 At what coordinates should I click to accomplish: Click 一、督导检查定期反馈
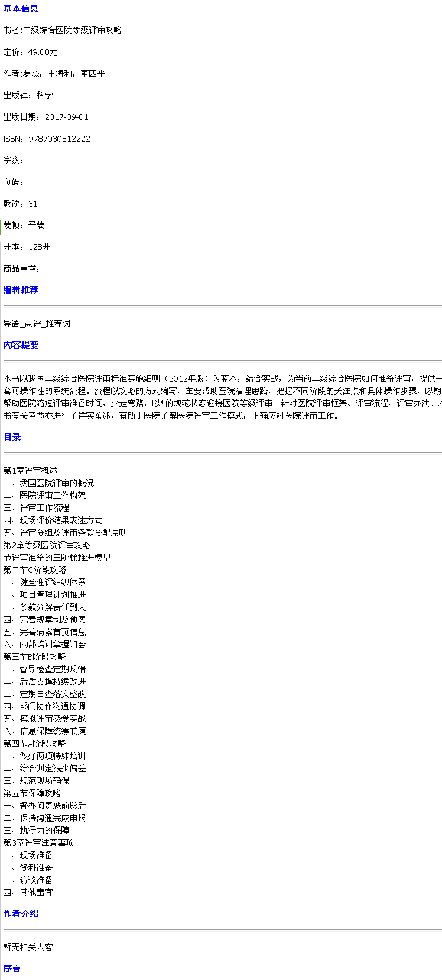click(x=45, y=669)
